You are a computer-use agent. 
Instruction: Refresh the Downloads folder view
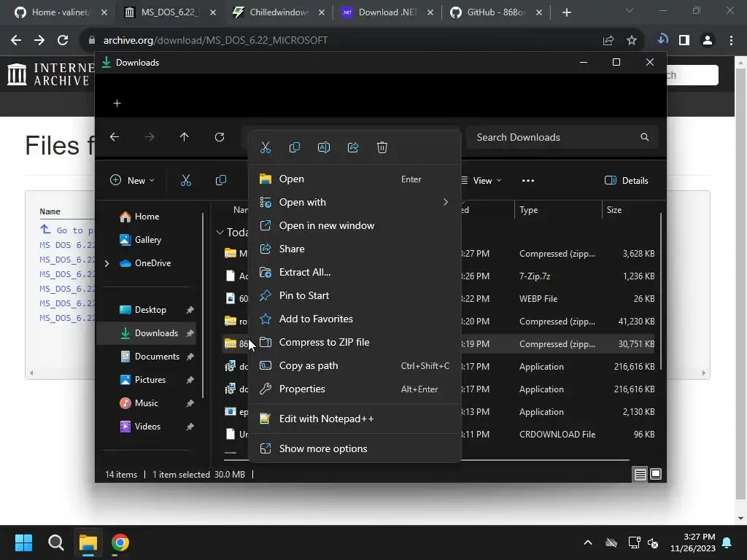(220, 137)
